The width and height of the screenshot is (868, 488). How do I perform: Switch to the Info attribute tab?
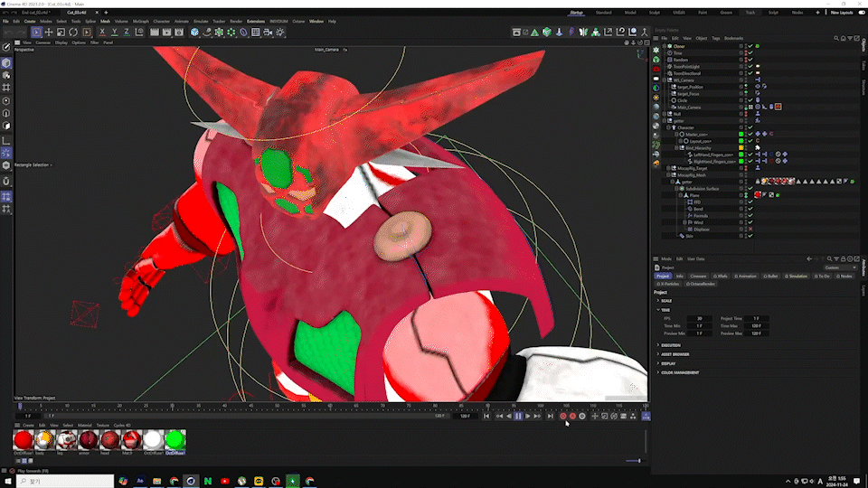click(679, 277)
